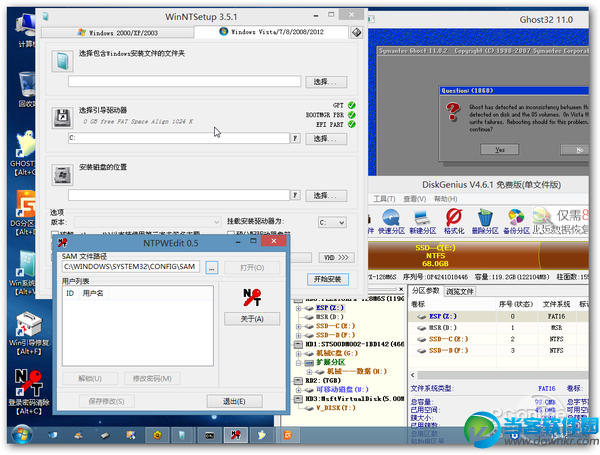Click SSD—C(E:) NTFS partition bar
Screen dimensions: 600x455
[453, 256]
